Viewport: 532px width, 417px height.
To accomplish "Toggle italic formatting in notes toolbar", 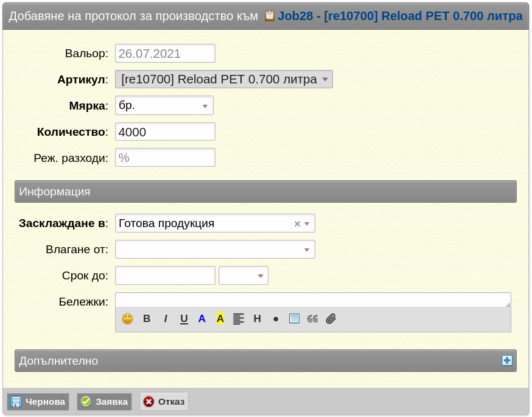I will (x=165, y=318).
